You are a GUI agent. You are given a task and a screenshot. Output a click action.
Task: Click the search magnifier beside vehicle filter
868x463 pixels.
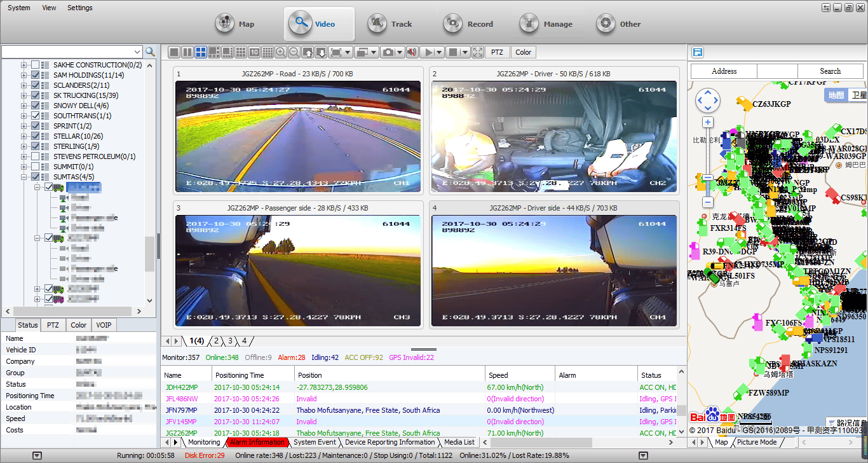tap(150, 52)
